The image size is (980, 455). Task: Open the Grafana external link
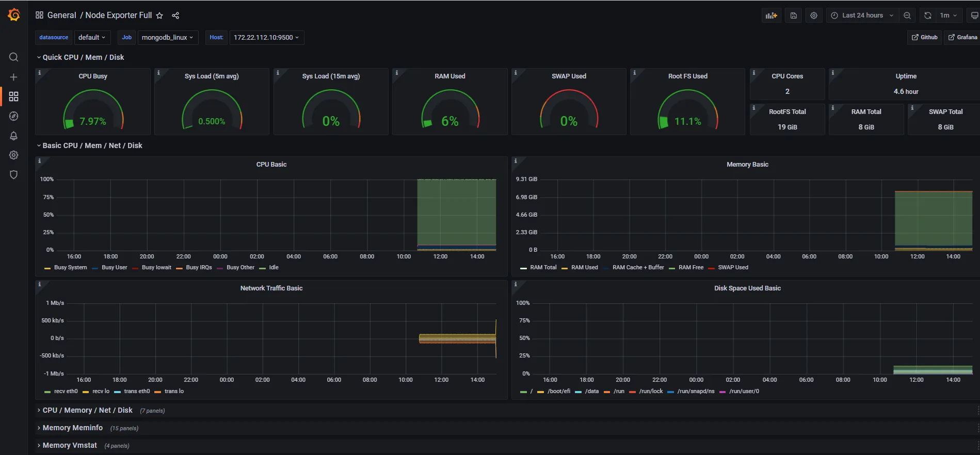click(963, 37)
